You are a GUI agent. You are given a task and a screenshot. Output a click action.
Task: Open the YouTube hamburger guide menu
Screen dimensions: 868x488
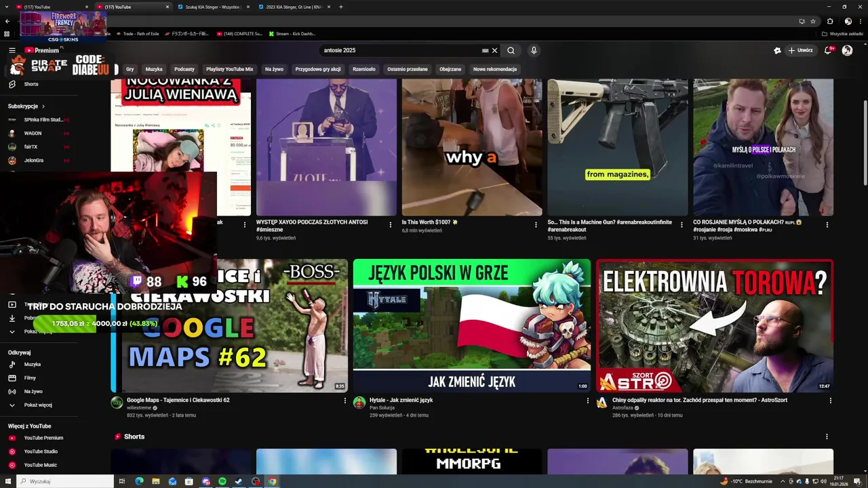point(12,50)
